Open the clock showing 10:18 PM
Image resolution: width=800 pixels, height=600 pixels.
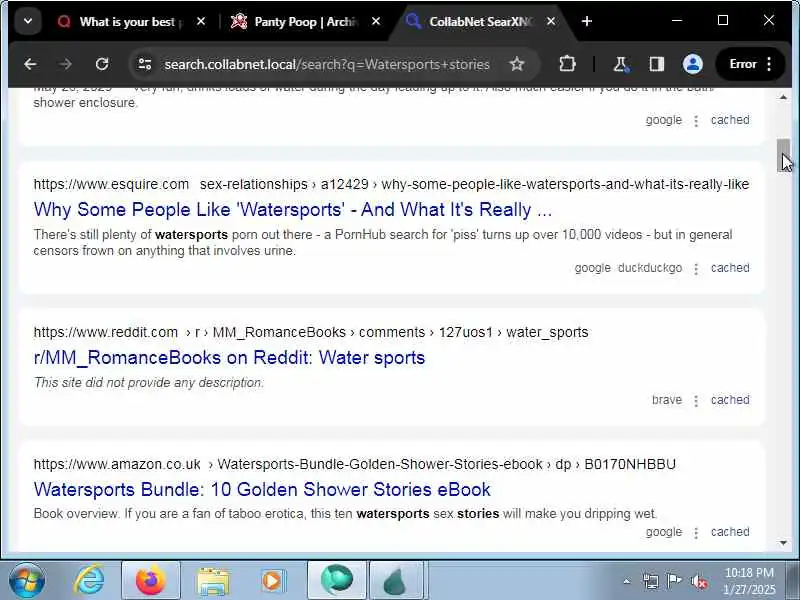[x=749, y=581]
